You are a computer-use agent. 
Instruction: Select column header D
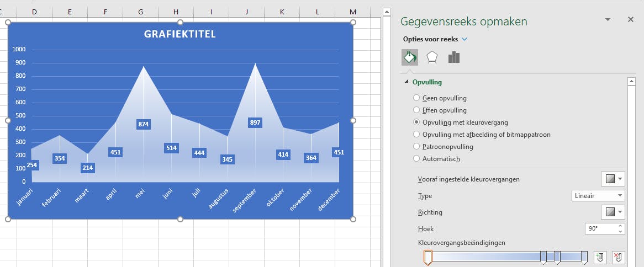34,12
